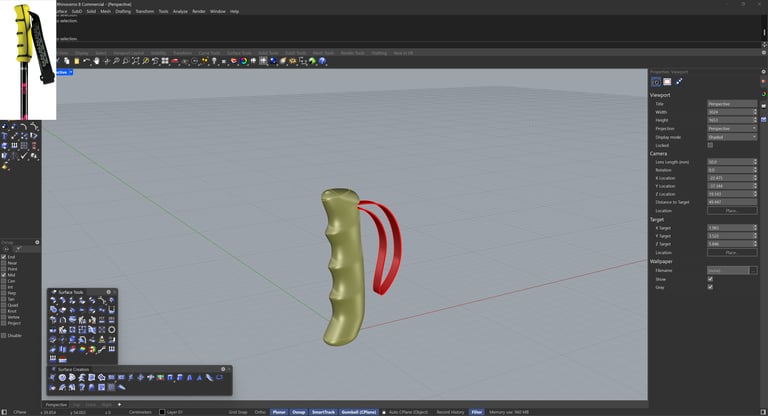Open gear menu at Properties panel top
Screen dimensions: 768x416
pyautogui.click(x=763, y=72)
